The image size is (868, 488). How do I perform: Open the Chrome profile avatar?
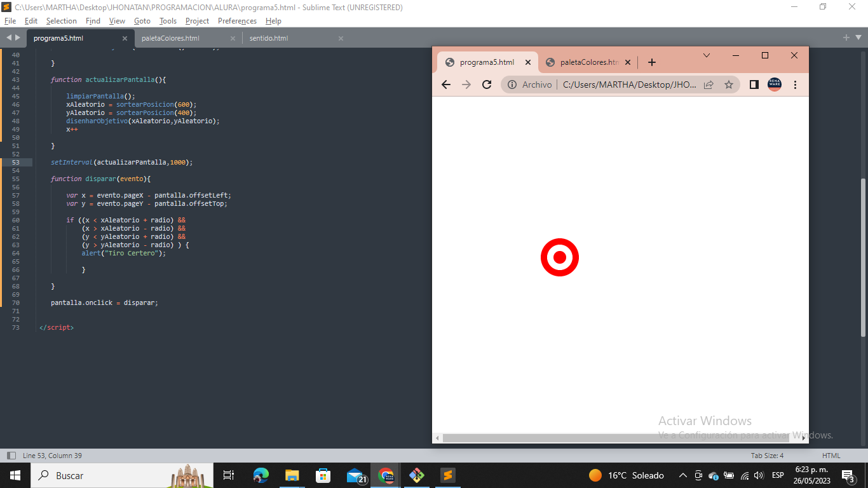(x=775, y=85)
